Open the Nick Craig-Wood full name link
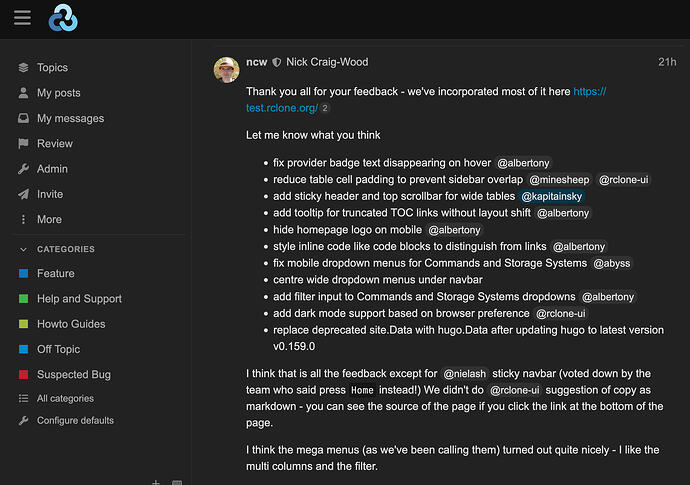 327,62
